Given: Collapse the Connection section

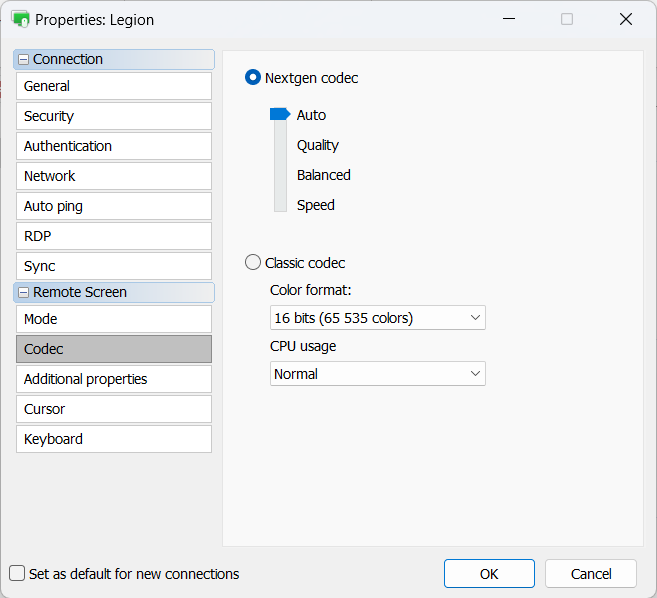Looking at the screenshot, I should (24, 60).
